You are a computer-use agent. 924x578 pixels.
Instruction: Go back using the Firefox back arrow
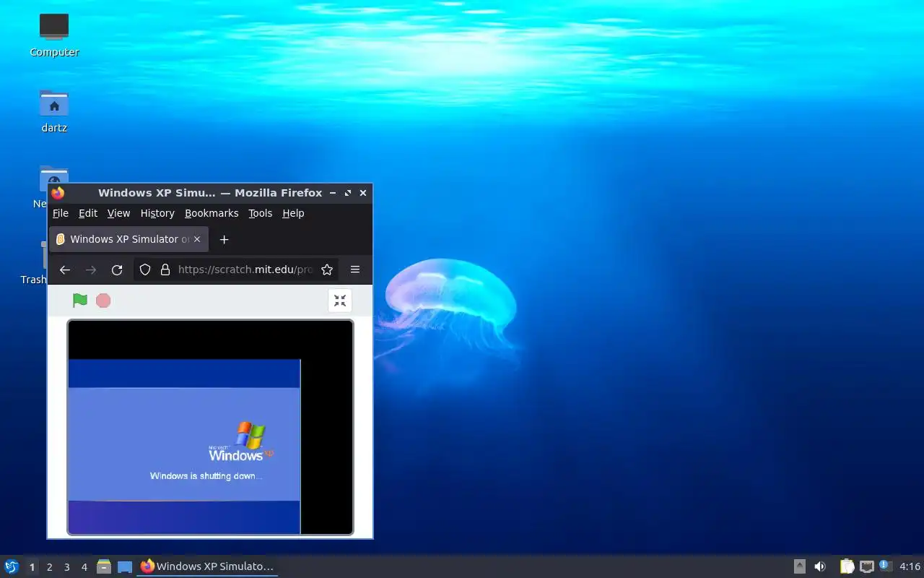65,269
